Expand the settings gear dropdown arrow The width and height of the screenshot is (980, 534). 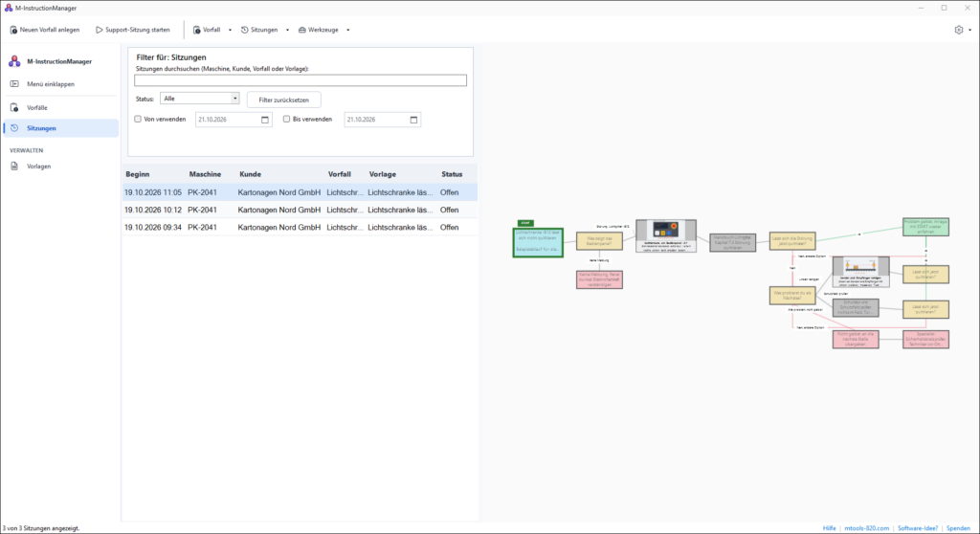970,30
